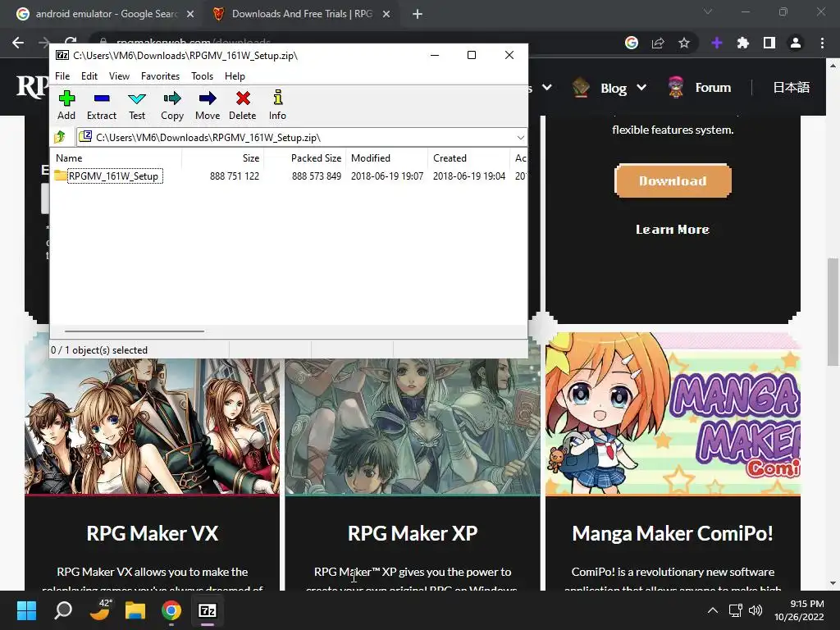Toggle the Chrome side panel
Image resolution: width=840 pixels, height=630 pixels.
coord(769,43)
